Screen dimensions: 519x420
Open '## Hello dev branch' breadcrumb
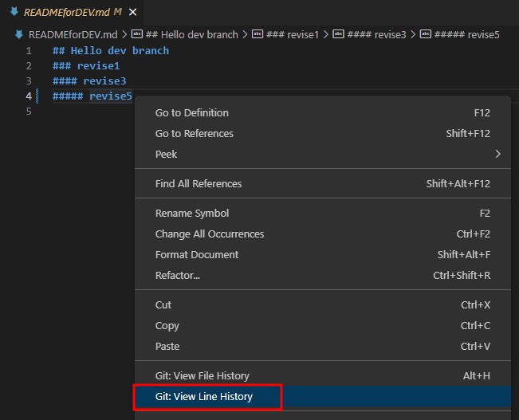coord(191,34)
